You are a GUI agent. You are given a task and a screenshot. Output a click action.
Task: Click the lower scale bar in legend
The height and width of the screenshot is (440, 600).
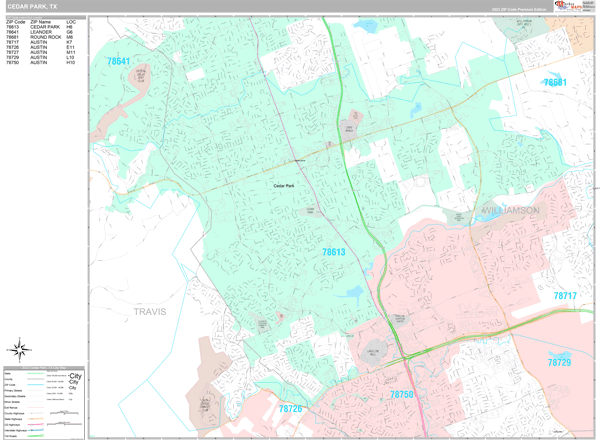click(x=64, y=424)
